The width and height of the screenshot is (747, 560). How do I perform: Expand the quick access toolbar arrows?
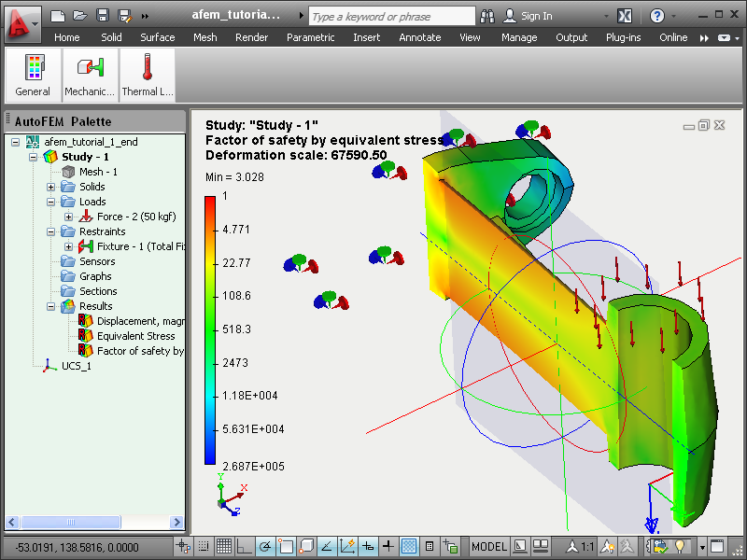tap(145, 17)
